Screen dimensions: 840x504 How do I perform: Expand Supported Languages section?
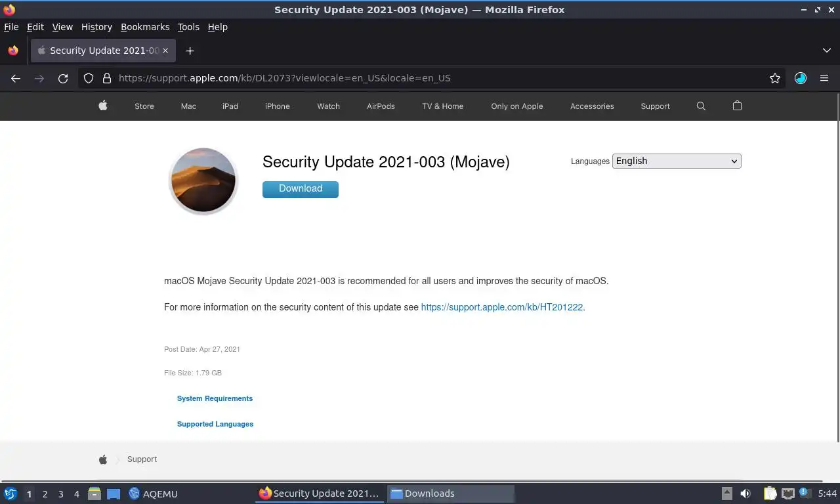tap(215, 424)
